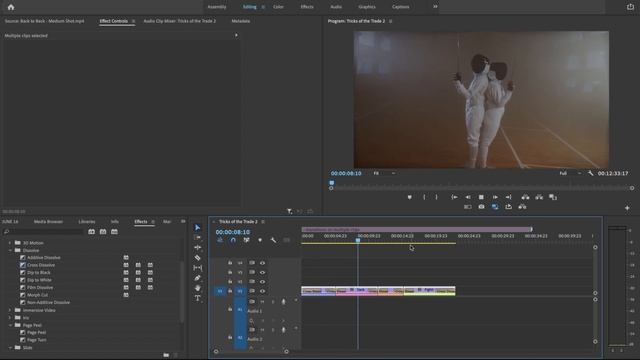Select the Selection tool arrow
This screenshot has width=640, height=360.
(198, 227)
